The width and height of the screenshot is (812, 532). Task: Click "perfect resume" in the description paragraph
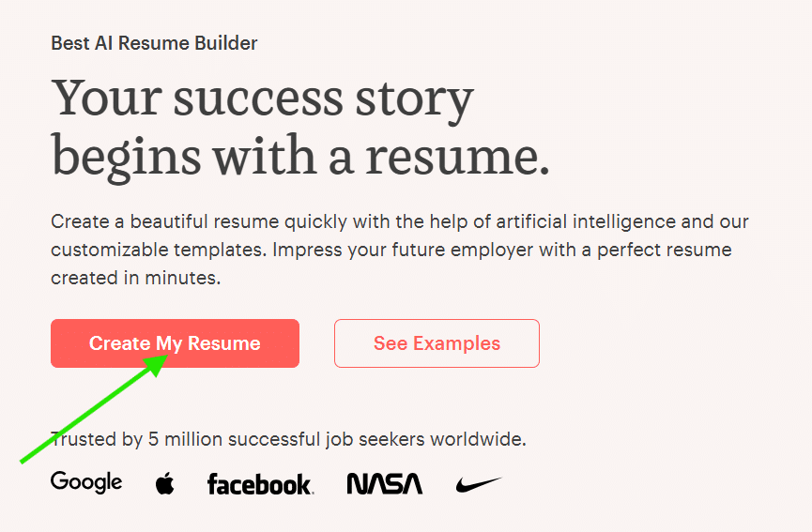tap(665, 250)
